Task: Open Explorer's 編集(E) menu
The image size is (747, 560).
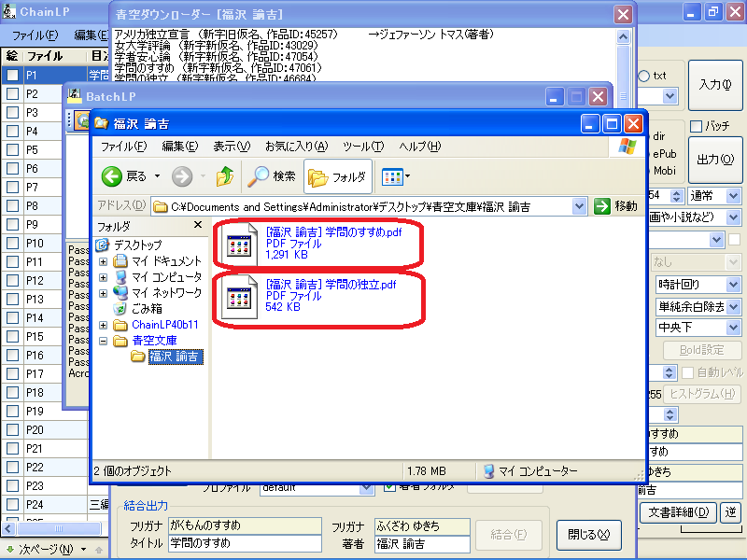Action: point(179,147)
